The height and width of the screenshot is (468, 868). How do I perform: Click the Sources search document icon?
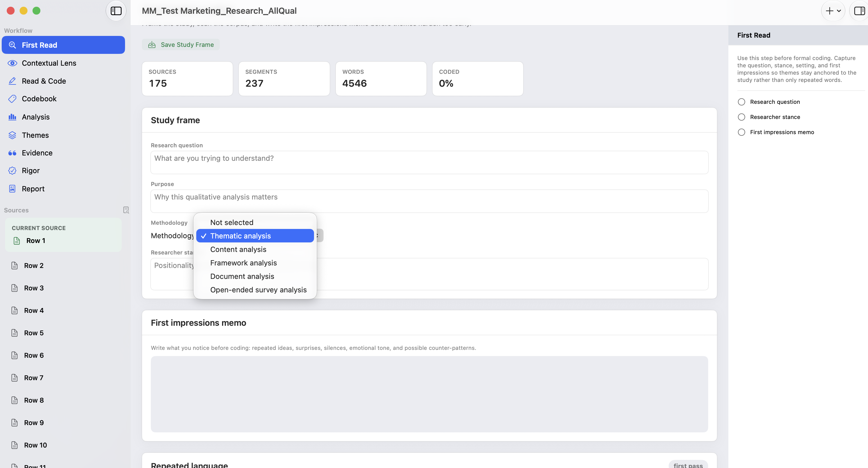pos(126,210)
